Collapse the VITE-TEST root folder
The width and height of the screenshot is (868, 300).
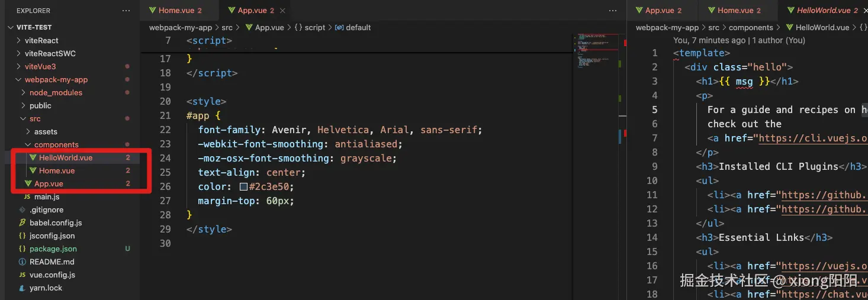point(11,28)
